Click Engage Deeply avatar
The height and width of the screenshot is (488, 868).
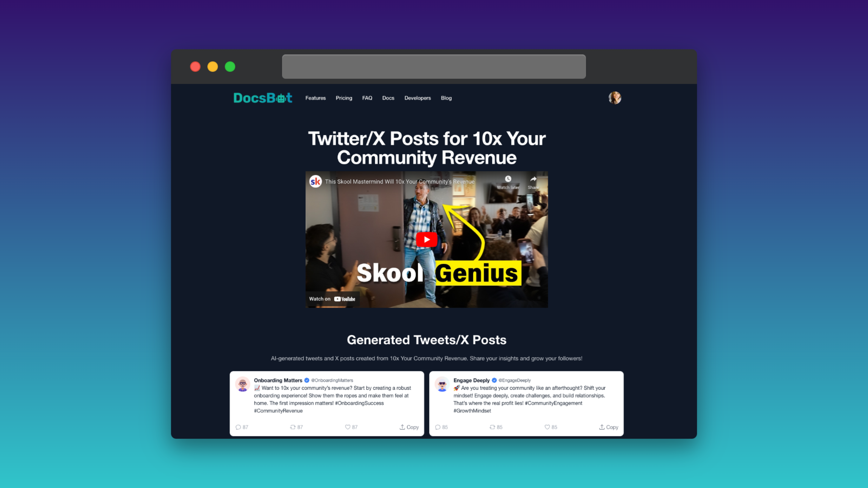(442, 384)
